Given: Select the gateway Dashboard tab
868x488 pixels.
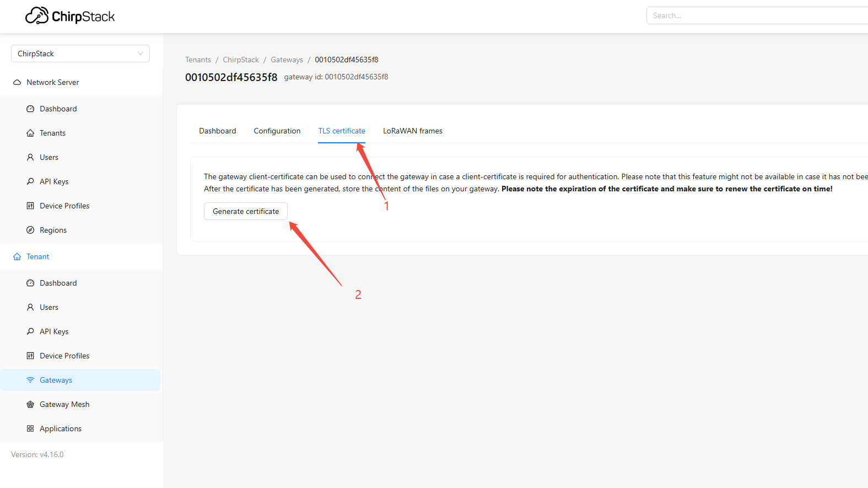Looking at the screenshot, I should [x=217, y=131].
